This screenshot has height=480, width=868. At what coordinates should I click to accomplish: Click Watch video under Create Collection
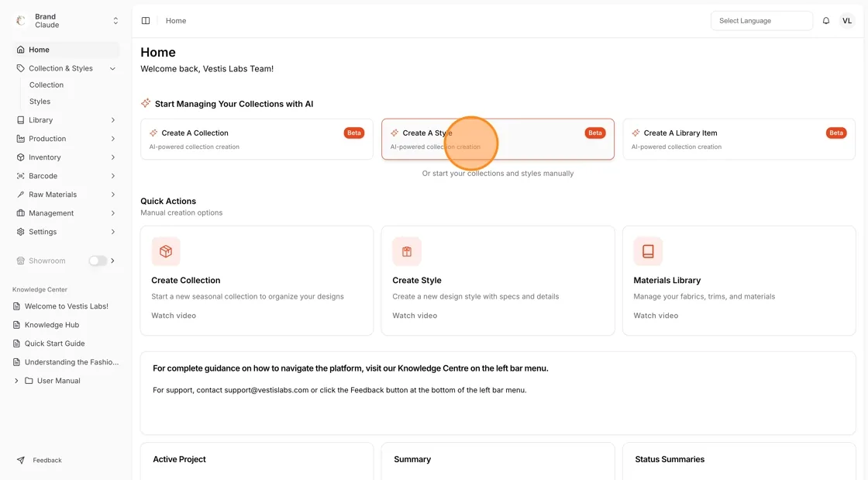(174, 316)
